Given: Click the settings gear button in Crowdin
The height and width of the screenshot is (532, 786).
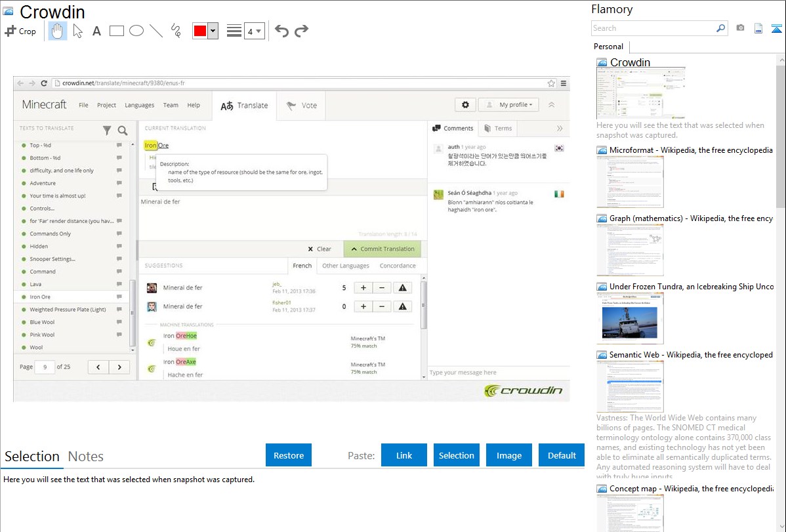Looking at the screenshot, I should click(465, 105).
